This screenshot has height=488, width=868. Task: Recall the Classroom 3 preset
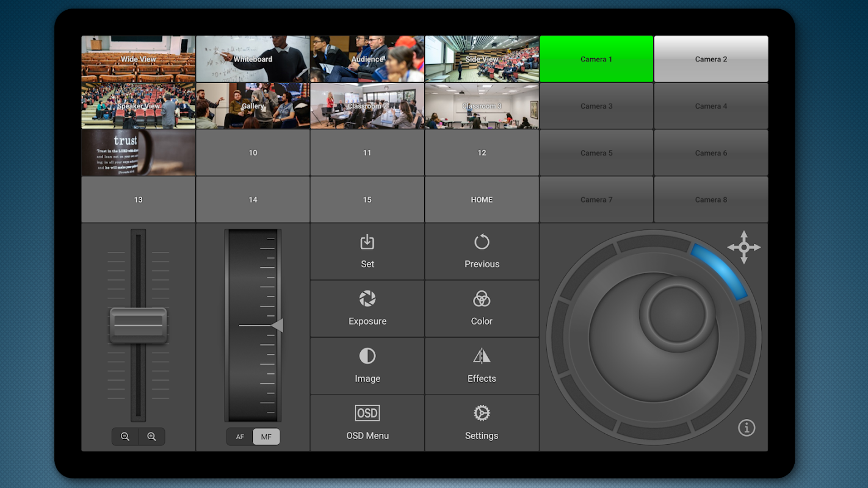pyautogui.click(x=482, y=106)
